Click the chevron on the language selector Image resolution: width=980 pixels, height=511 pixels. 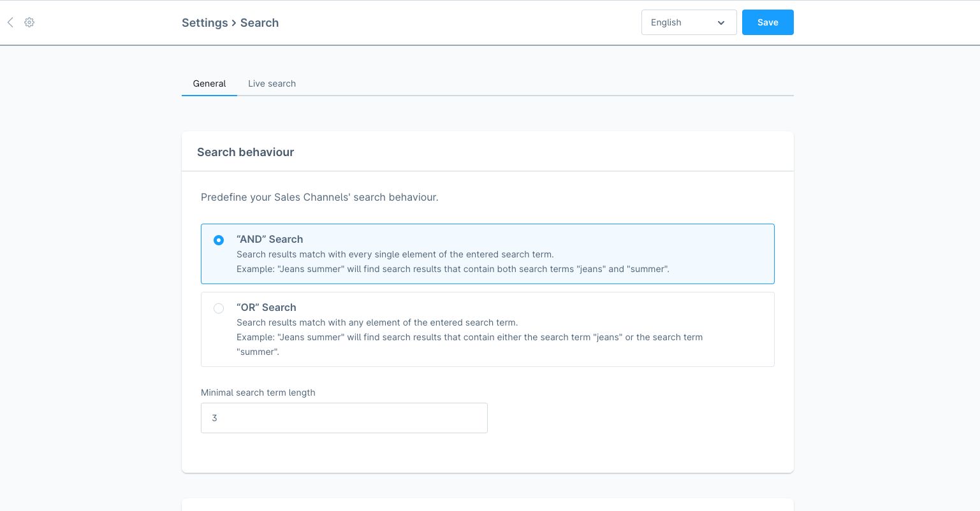pos(721,23)
